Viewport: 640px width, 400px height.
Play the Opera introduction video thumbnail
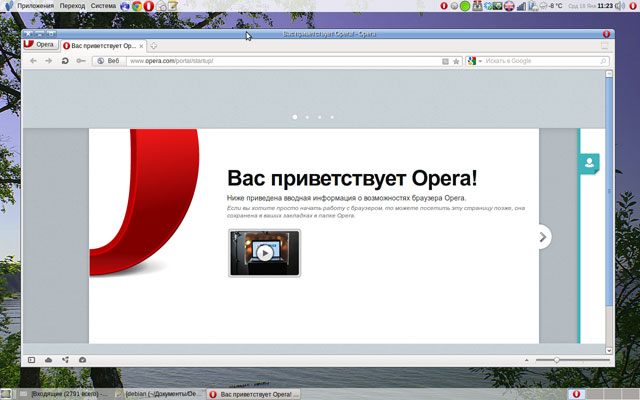pyautogui.click(x=264, y=253)
